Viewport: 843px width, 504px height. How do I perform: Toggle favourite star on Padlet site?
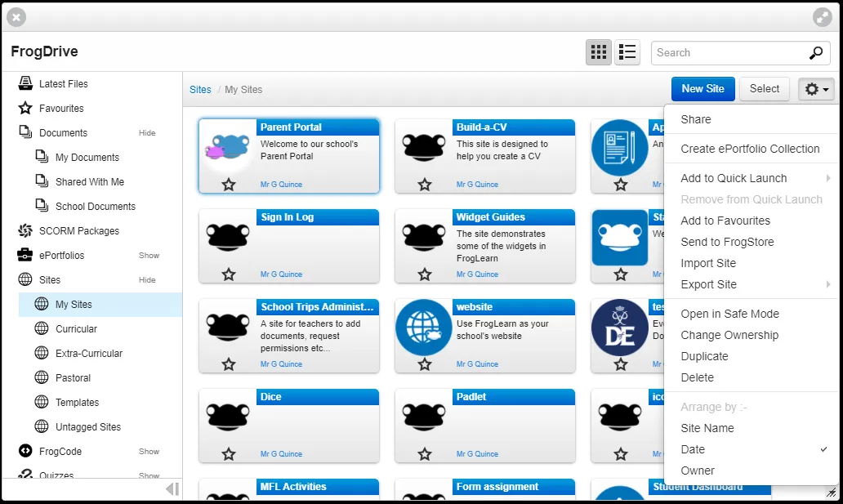point(425,454)
